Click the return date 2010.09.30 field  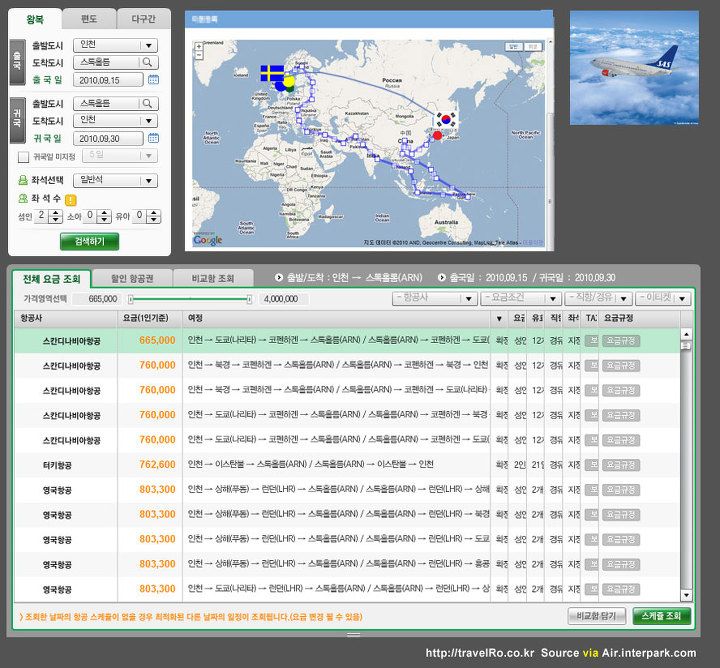[108, 138]
